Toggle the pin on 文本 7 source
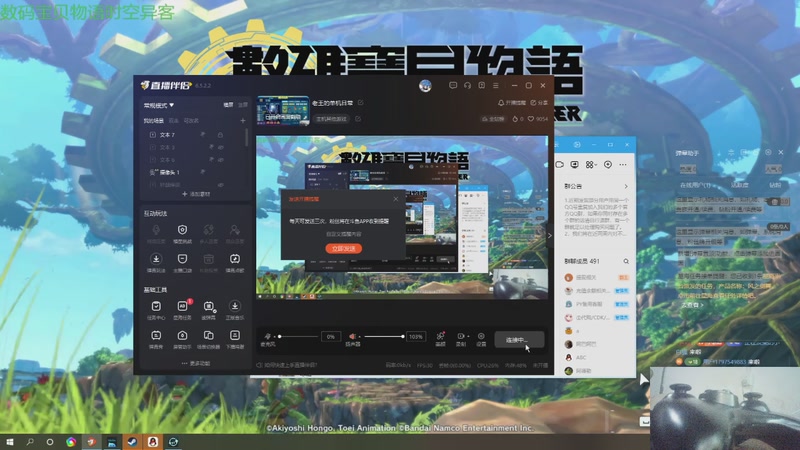The width and height of the screenshot is (800, 450). coord(203,135)
